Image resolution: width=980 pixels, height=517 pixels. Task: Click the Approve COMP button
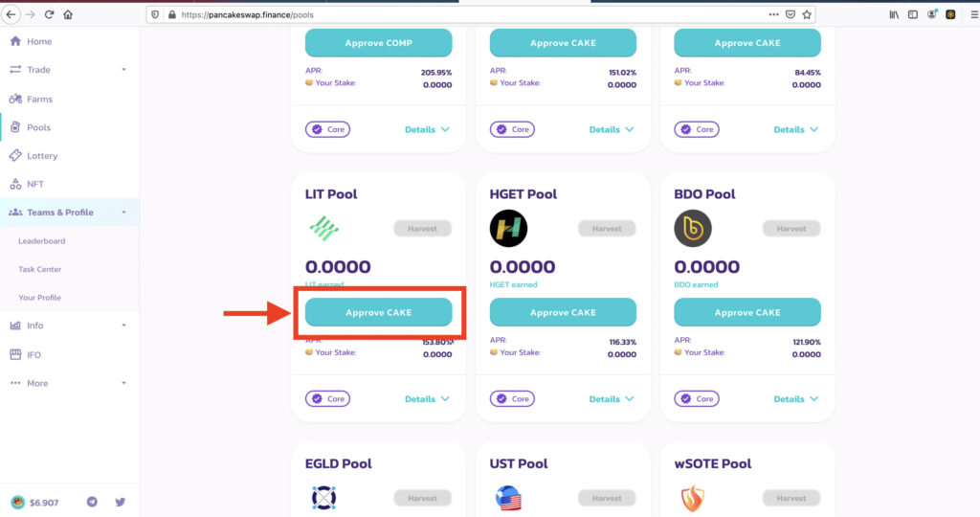pos(378,42)
